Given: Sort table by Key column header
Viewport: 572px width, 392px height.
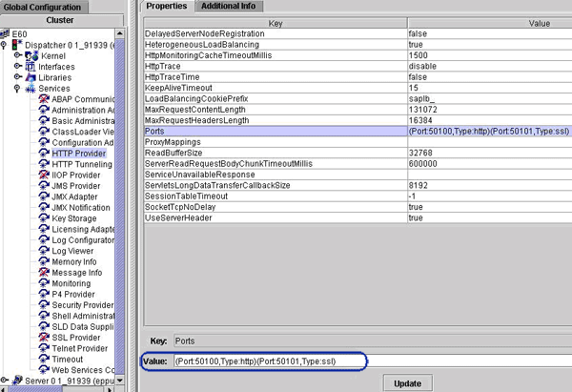Looking at the screenshot, I should [x=276, y=23].
